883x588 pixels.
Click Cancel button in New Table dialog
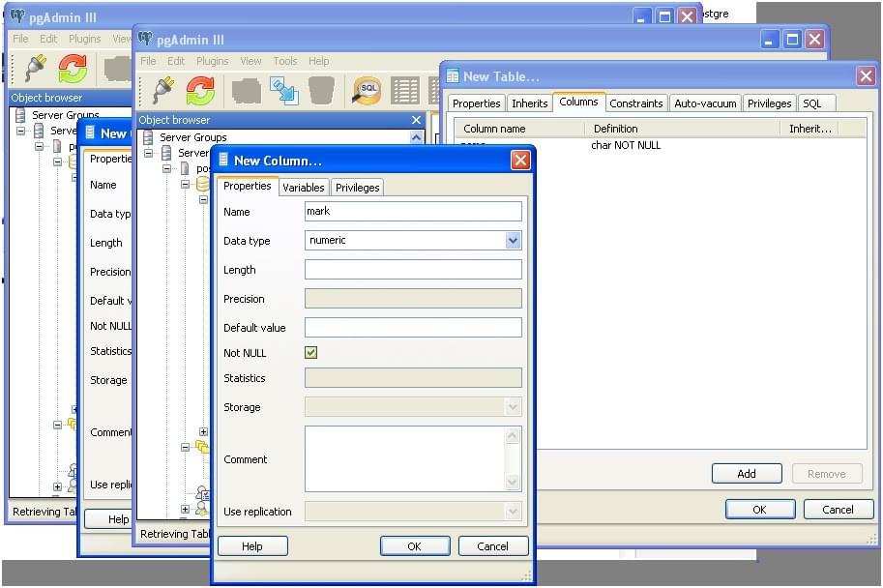[x=838, y=510]
